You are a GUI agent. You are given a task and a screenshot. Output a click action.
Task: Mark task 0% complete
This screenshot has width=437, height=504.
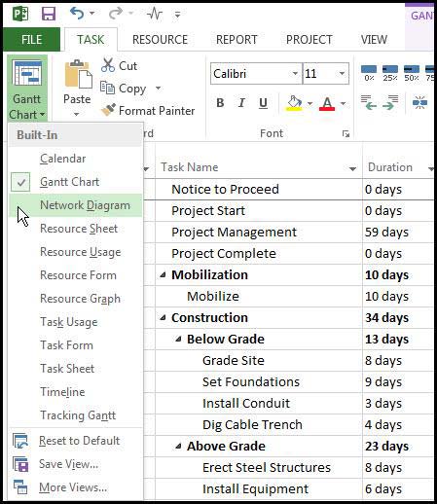pyautogui.click(x=369, y=73)
